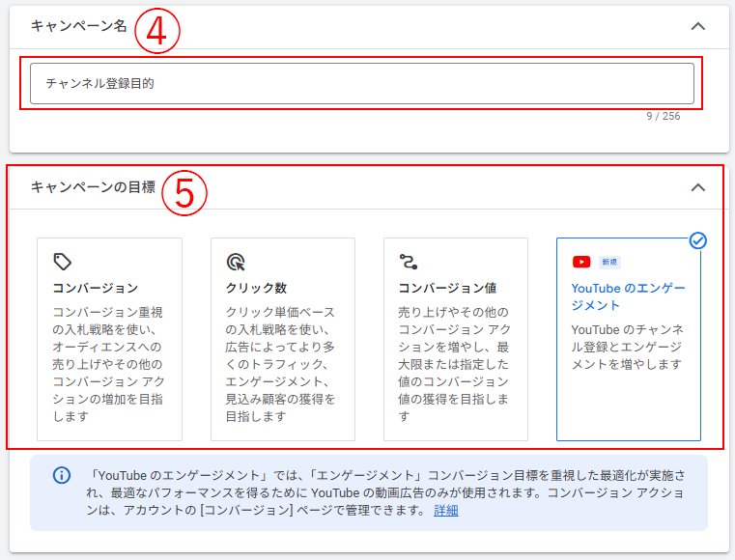Open the 詳細 link in the info notice
Screen dimensions: 735x560
(x=446, y=511)
